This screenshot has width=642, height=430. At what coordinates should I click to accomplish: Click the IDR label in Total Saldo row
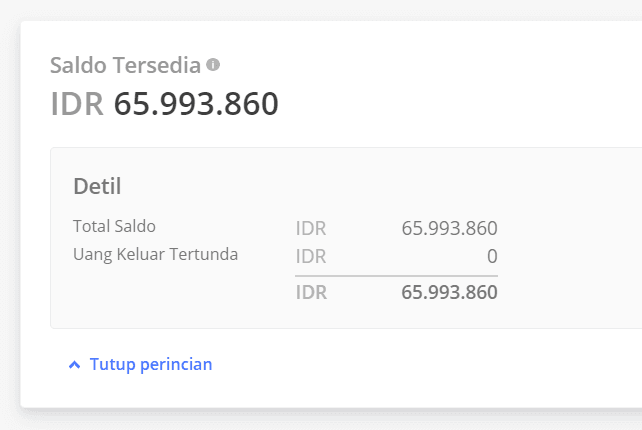click(311, 228)
